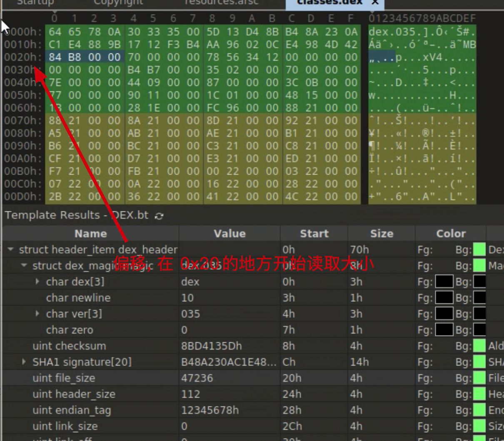Select byte 64 in hex row 0000h
This screenshot has height=441, width=504.
[x=55, y=32]
